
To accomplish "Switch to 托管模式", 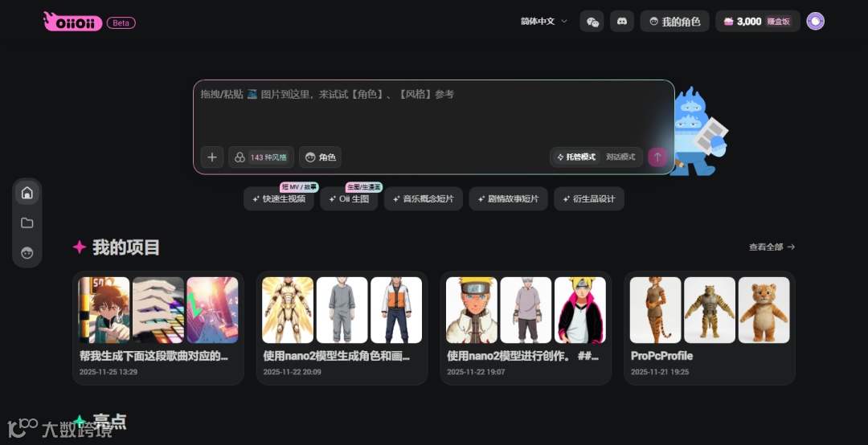I will click(x=576, y=157).
